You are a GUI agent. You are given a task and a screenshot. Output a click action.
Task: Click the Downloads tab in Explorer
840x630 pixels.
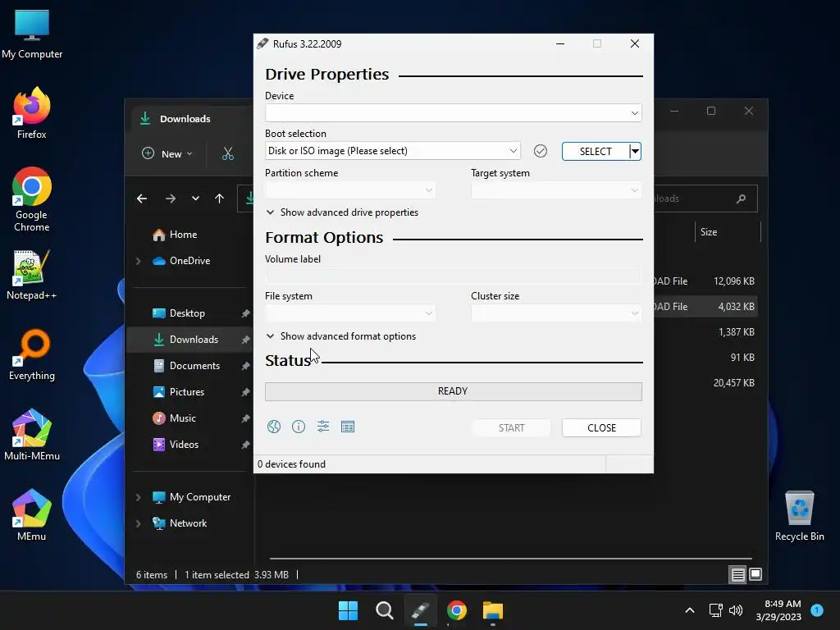click(185, 119)
